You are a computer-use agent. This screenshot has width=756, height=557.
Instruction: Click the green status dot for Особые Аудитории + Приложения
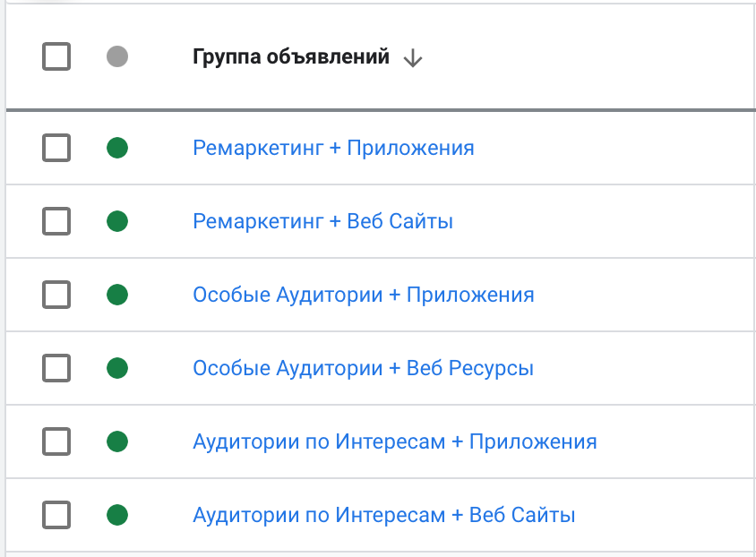coord(116,295)
